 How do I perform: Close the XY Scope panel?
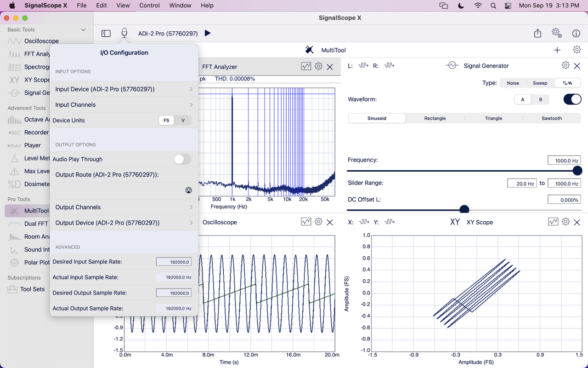pyautogui.click(x=577, y=222)
